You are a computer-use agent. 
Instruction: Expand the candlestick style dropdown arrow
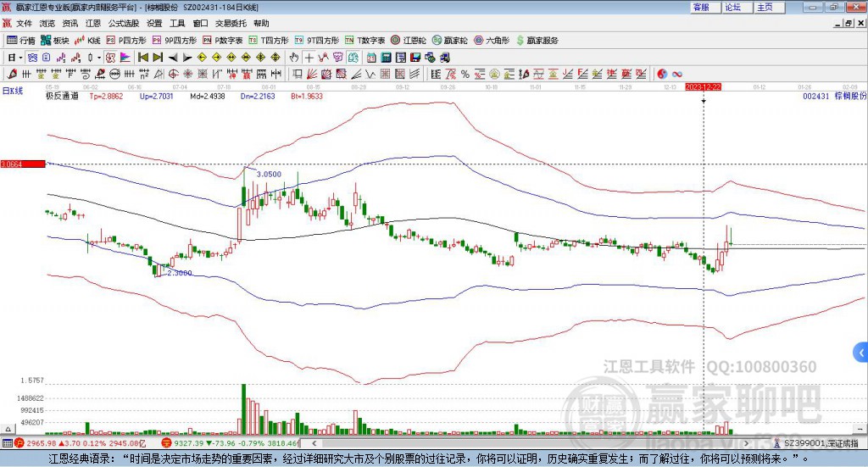pos(99,58)
